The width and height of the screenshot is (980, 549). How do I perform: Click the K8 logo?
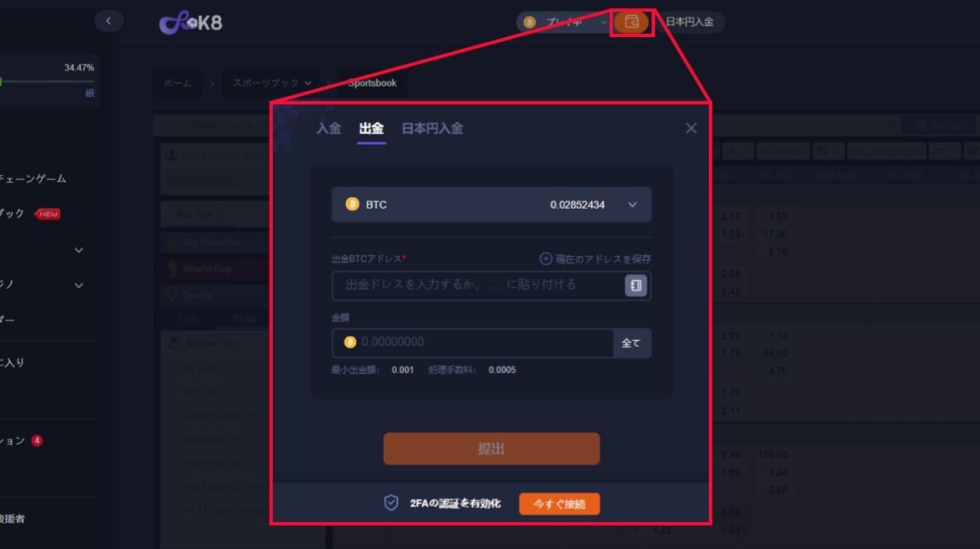click(190, 23)
